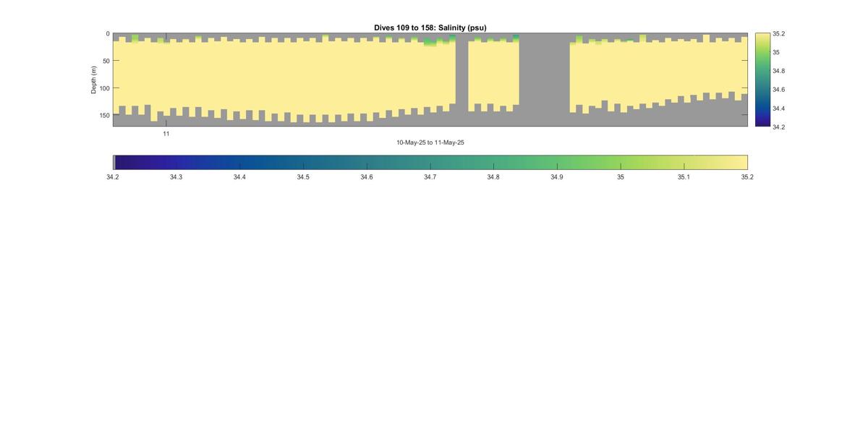Click the wide gray data gap in the salinity plot
This screenshot has width=868, height=442.
tap(544, 80)
